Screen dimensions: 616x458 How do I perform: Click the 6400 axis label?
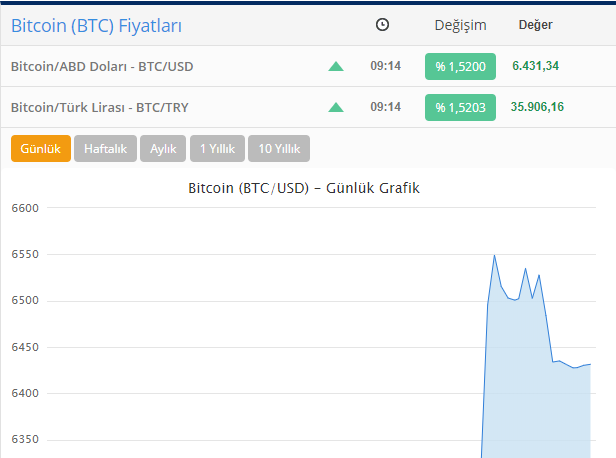(x=25, y=393)
